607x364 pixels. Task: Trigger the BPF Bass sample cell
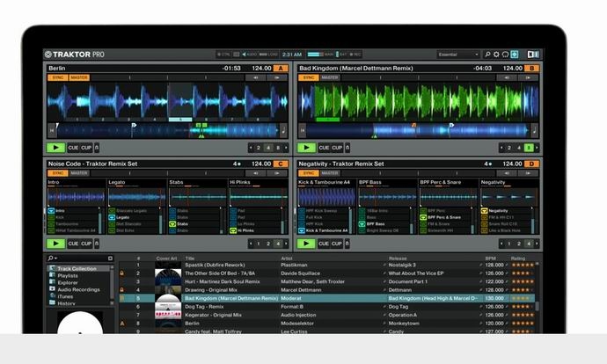click(362, 224)
